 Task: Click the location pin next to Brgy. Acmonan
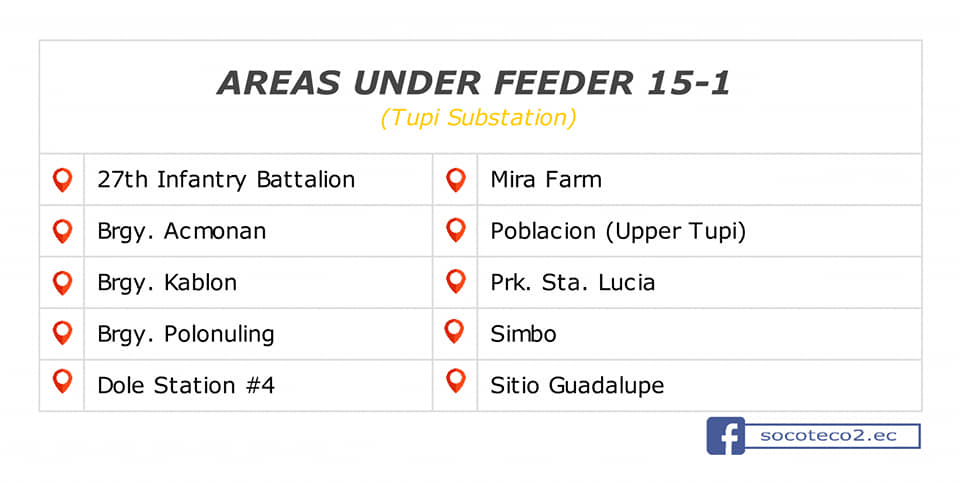(x=62, y=232)
